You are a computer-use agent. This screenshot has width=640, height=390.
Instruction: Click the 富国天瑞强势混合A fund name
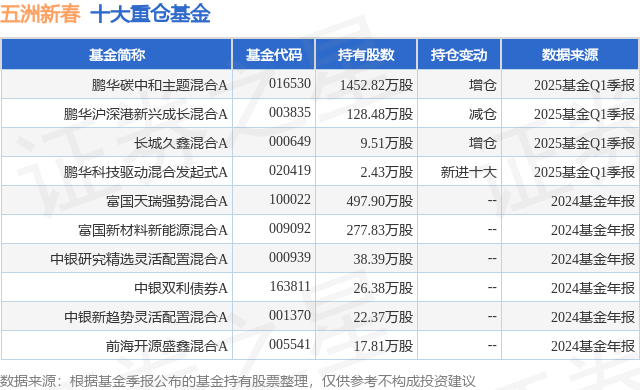[x=167, y=201]
